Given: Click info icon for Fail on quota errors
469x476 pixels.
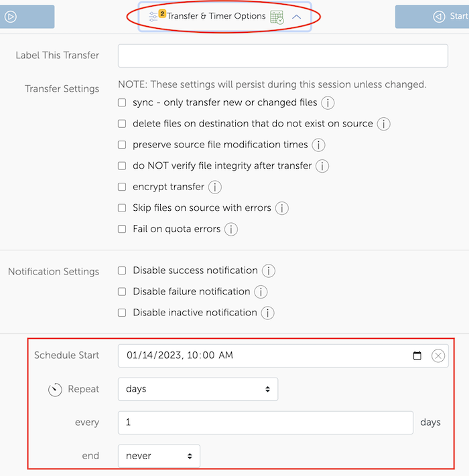Looking at the screenshot, I should point(231,229).
